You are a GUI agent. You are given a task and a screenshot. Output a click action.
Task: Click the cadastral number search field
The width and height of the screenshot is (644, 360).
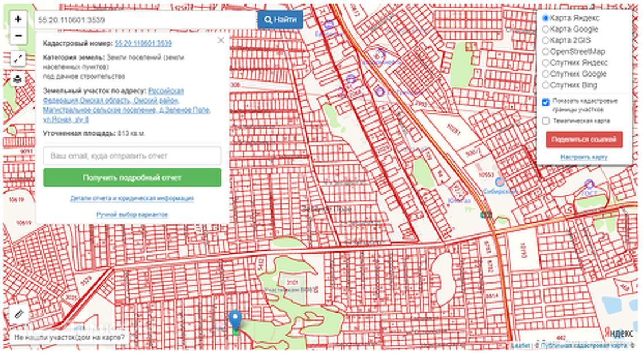(146, 20)
